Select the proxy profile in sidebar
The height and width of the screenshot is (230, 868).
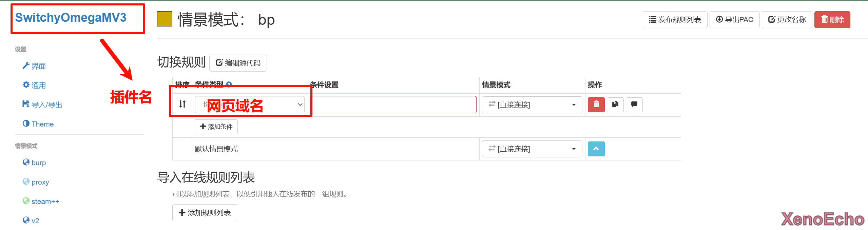[x=40, y=182]
